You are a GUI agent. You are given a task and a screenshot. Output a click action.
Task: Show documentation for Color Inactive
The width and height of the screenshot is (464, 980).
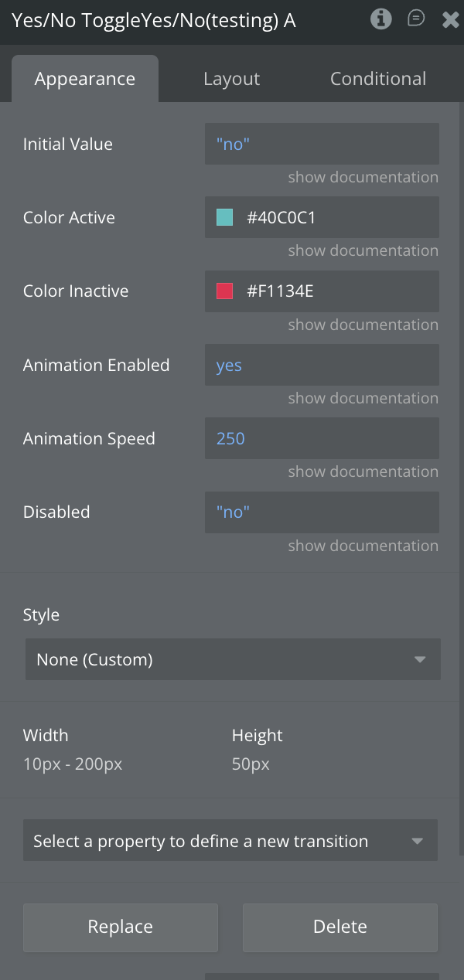click(x=363, y=325)
